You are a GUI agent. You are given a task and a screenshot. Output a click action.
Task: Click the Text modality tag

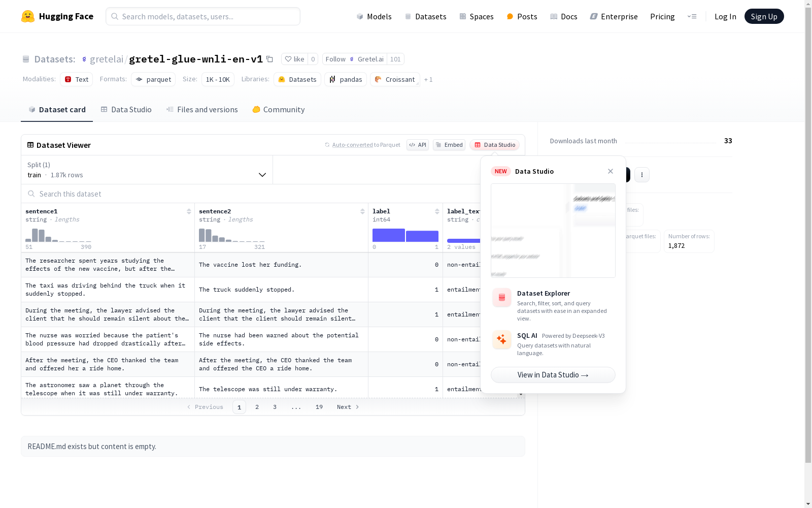77,79
